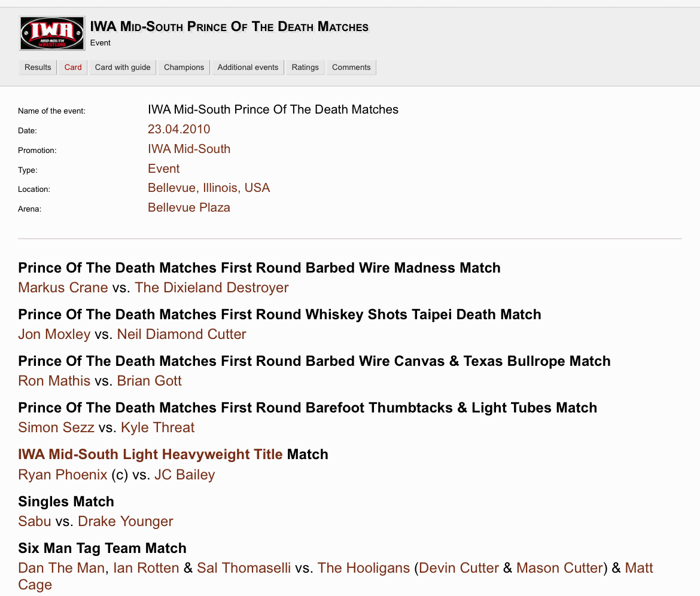Click Drake Younger's name link
This screenshot has width=700, height=596.
(126, 521)
